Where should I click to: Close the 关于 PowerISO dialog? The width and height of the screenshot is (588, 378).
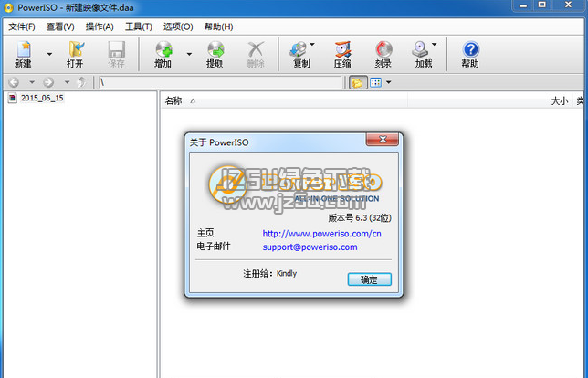pos(383,140)
